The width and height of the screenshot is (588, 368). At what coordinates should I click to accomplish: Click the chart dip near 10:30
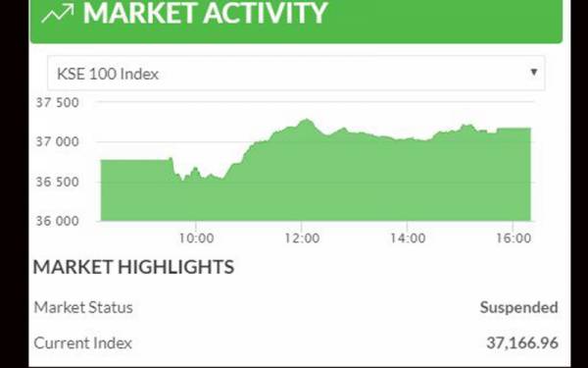(x=222, y=178)
